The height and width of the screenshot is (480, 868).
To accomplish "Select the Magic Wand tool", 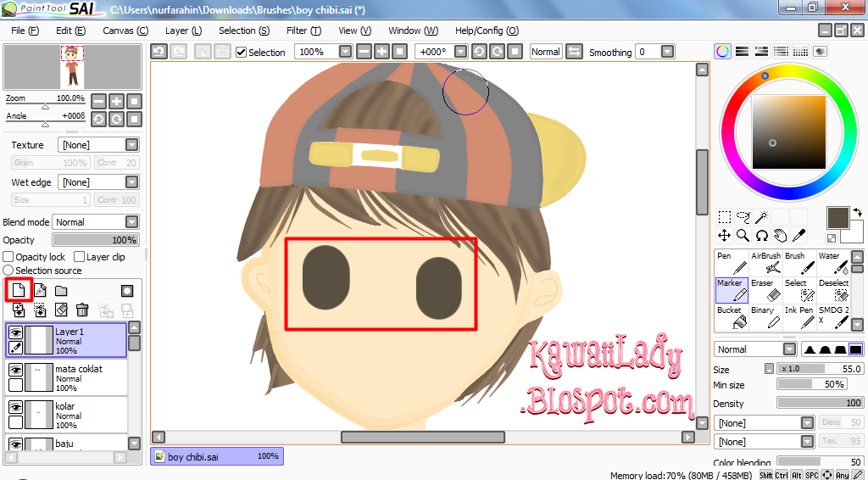I will (762, 216).
